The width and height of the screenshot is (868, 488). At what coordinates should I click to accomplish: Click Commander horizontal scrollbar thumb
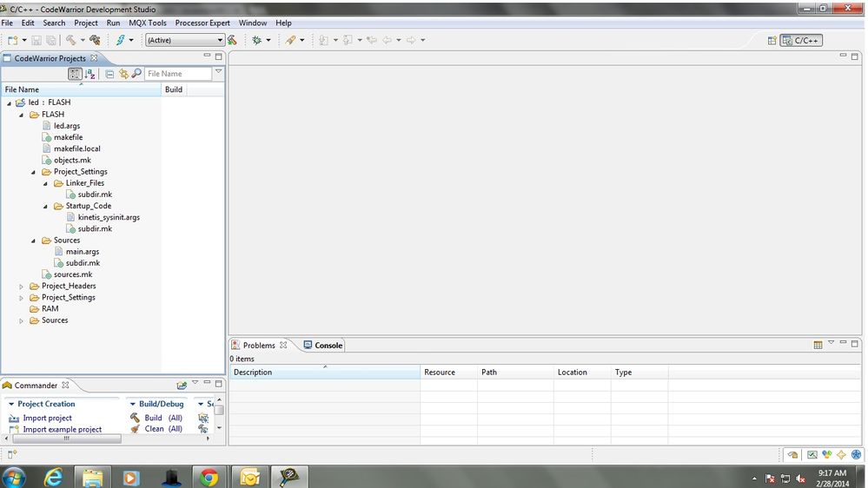66,439
